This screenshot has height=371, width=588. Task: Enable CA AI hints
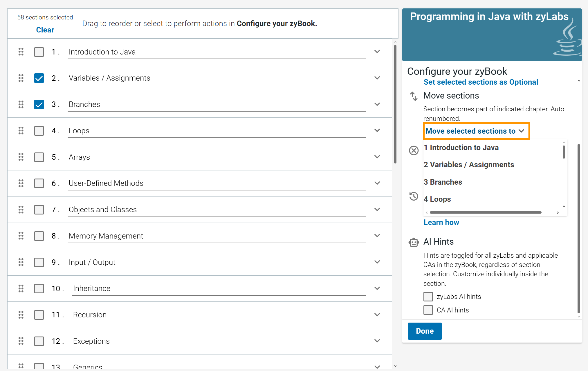(x=428, y=310)
